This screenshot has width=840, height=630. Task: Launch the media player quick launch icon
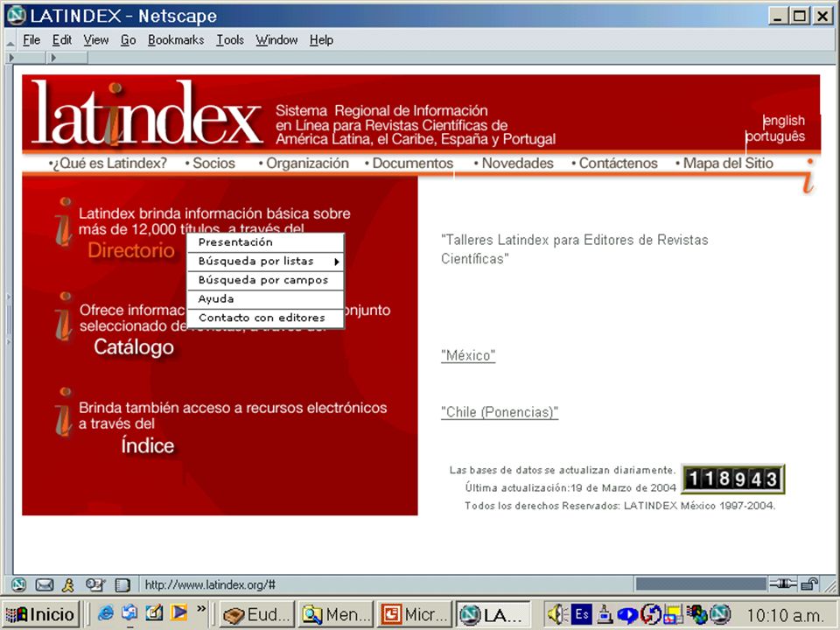[178, 612]
